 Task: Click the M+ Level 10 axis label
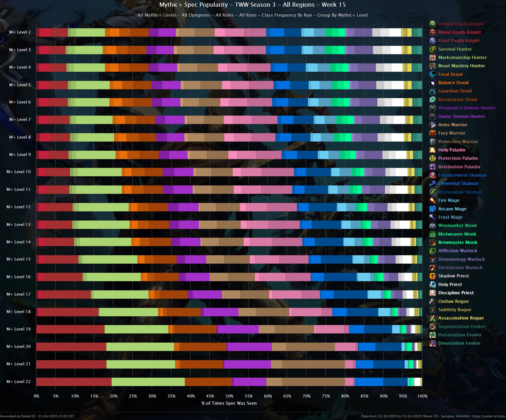coord(18,172)
